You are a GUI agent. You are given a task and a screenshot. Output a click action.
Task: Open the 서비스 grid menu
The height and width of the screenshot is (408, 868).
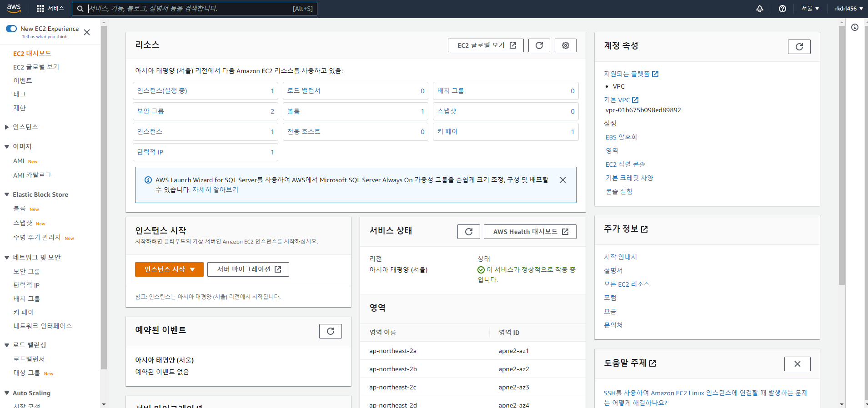click(50, 8)
